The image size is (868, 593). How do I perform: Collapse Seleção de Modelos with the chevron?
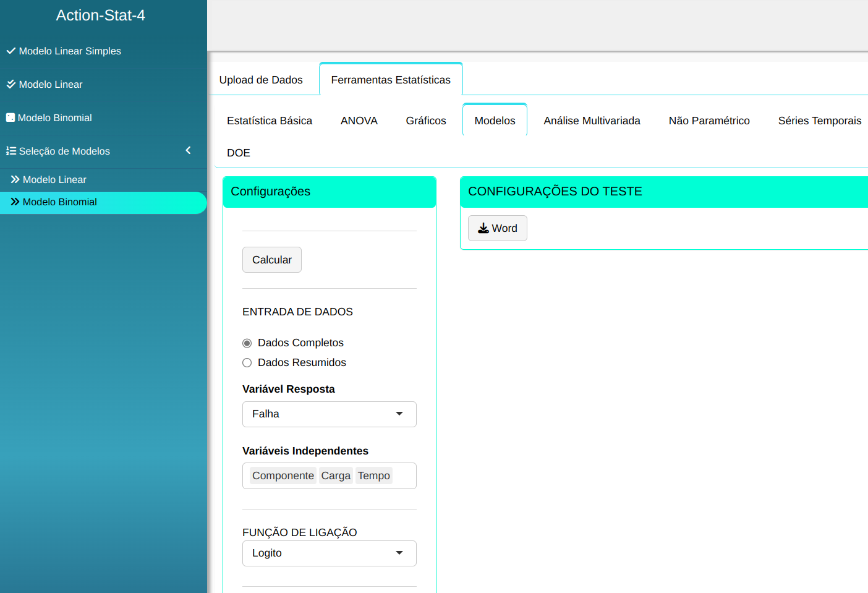pyautogui.click(x=188, y=150)
